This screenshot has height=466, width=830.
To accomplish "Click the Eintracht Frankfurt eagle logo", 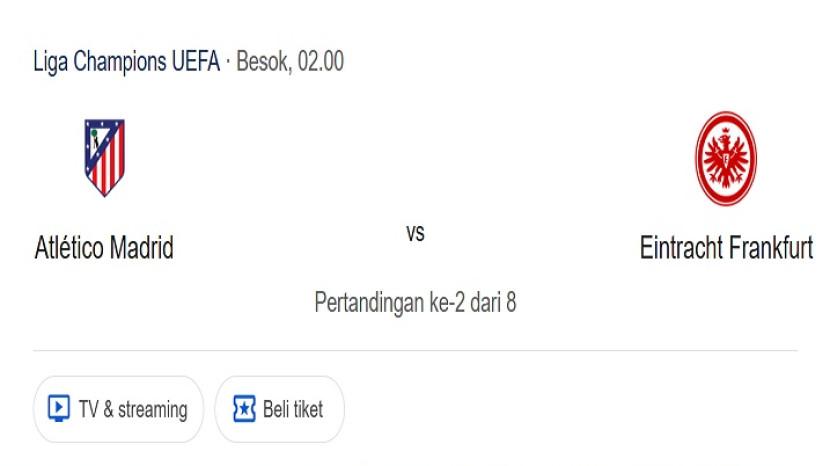I will pos(725,159).
